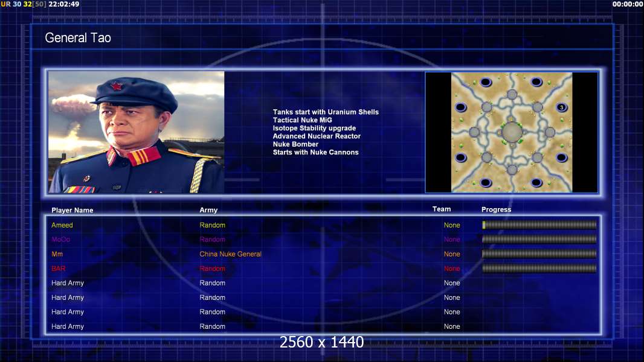The height and width of the screenshot is (362, 644).
Task: Click Mm's loading progress bar
Action: (x=539, y=254)
